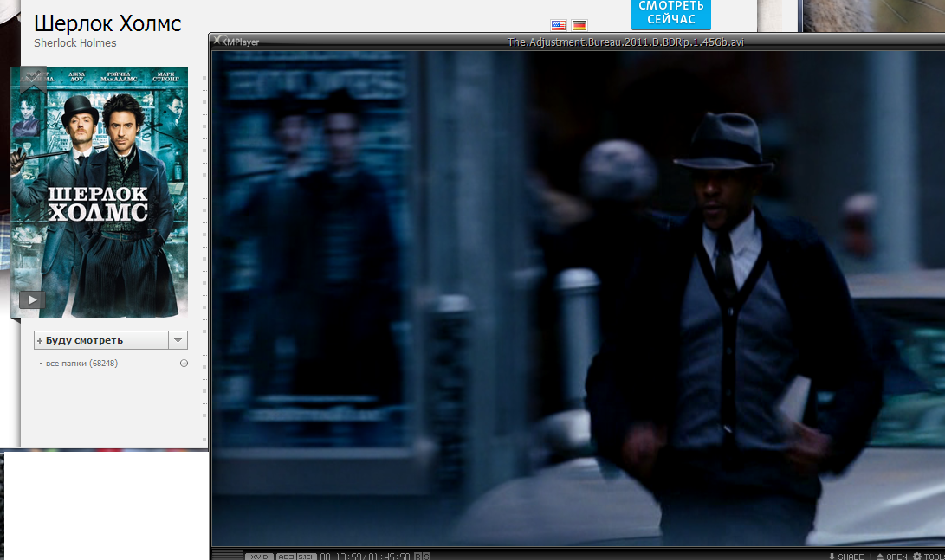Viewport: 945px width, 560px height.
Task: Expand the Буду смотреть dropdown arrow
Action: click(178, 340)
